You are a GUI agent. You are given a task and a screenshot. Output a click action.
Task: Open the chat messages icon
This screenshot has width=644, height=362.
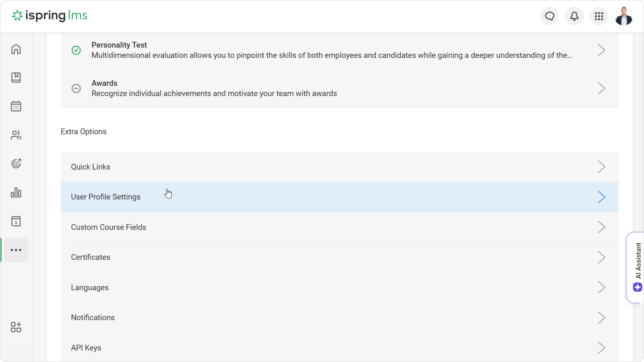[550, 16]
